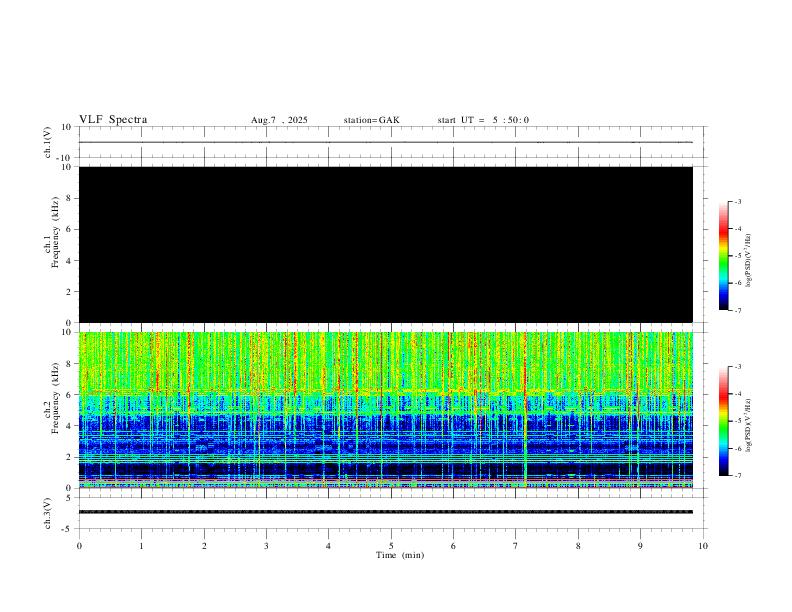Click the 'ch.1(V)' axis label

click(x=48, y=142)
